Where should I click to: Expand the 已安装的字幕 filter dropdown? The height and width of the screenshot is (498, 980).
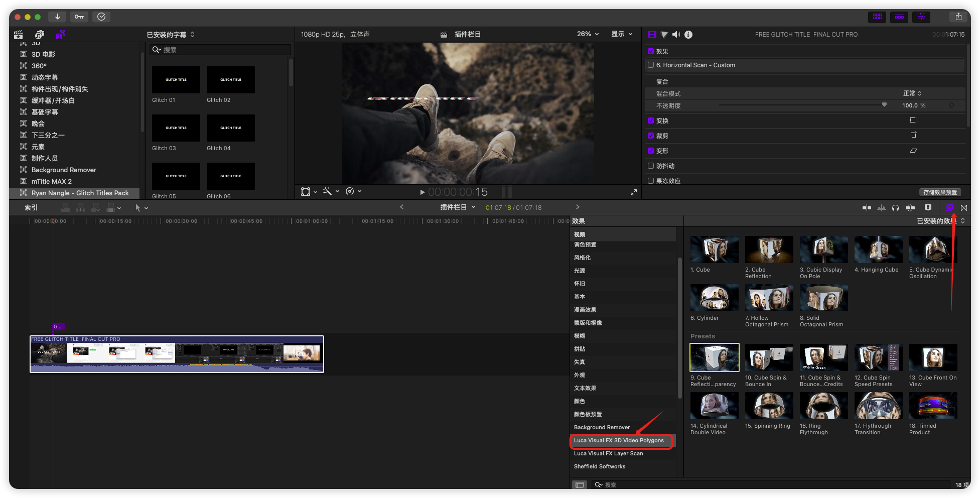(x=171, y=35)
